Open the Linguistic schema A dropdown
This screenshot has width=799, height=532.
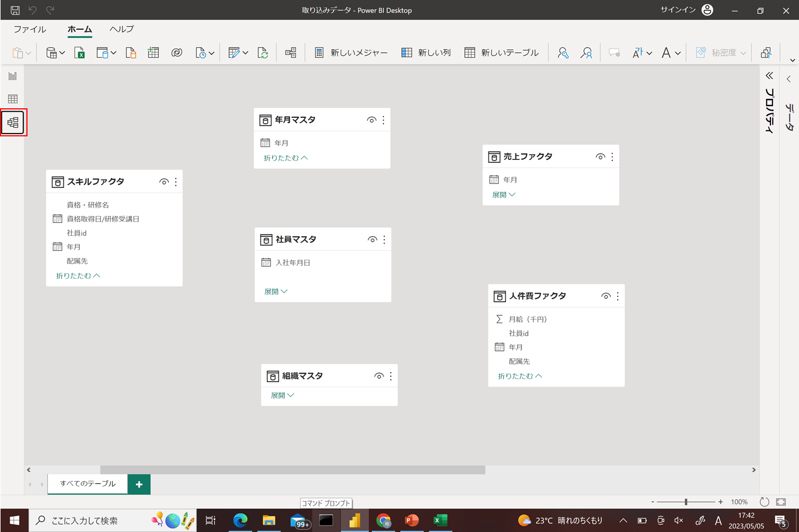tap(671, 53)
